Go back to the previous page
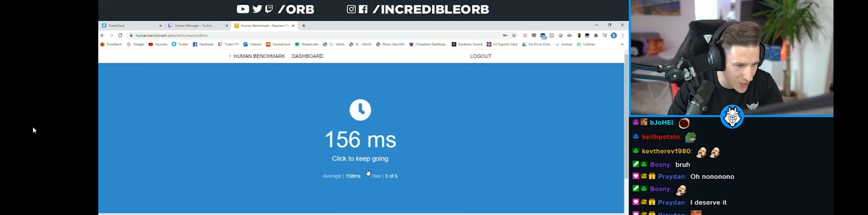 pyautogui.click(x=102, y=36)
